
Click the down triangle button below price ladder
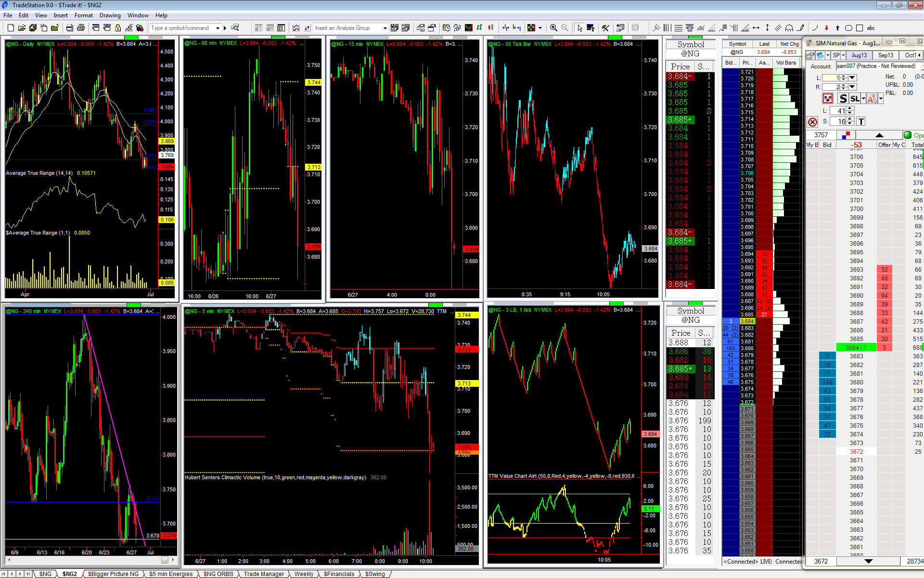click(869, 561)
